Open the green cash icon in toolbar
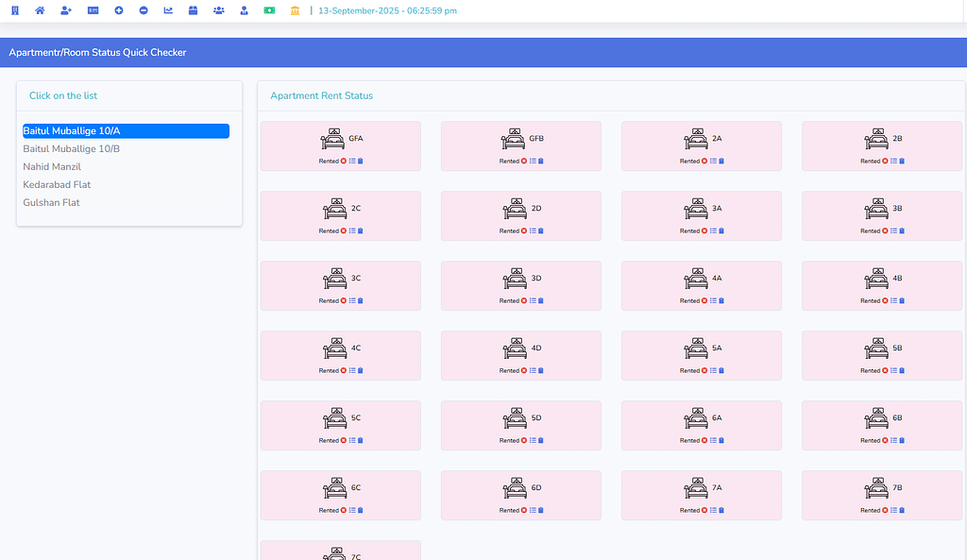 coord(269,10)
